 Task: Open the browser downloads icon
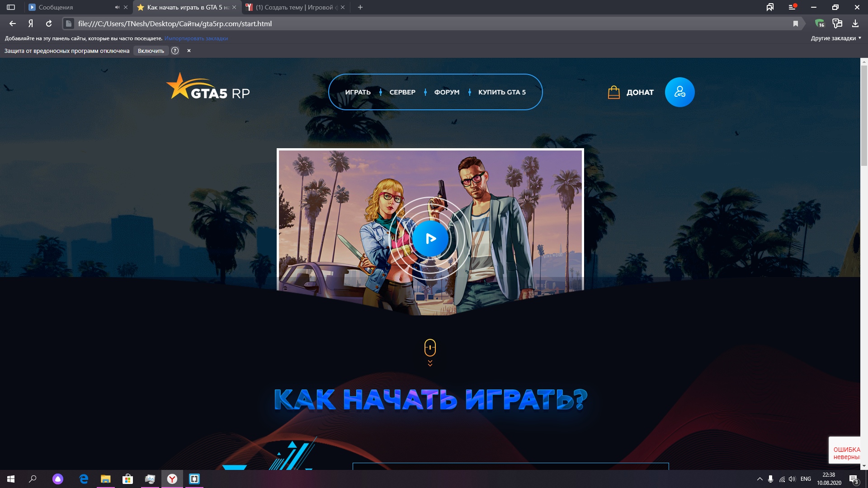[x=855, y=23]
